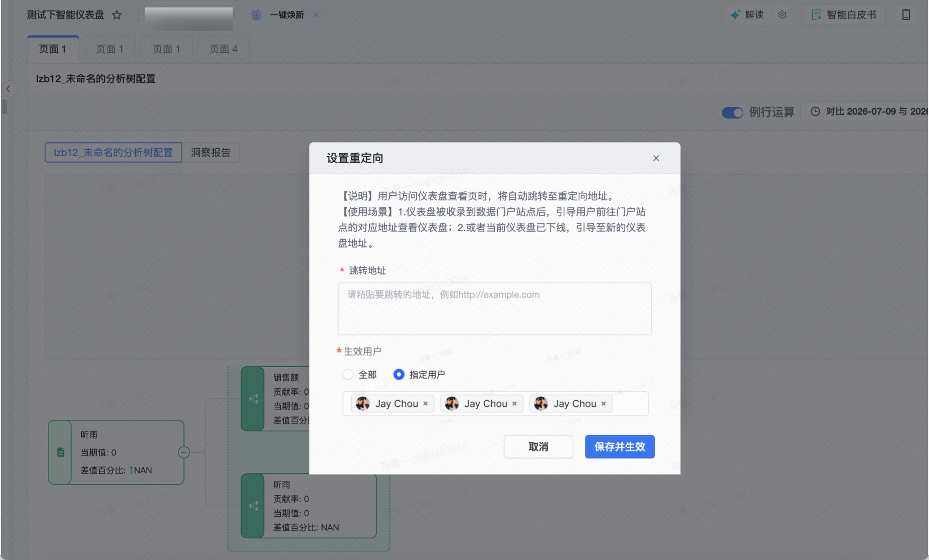Screen dimensions: 929x560
Task: Select lzb12_未命名的分析树配置 sub-tab
Action: pyautogui.click(x=113, y=152)
